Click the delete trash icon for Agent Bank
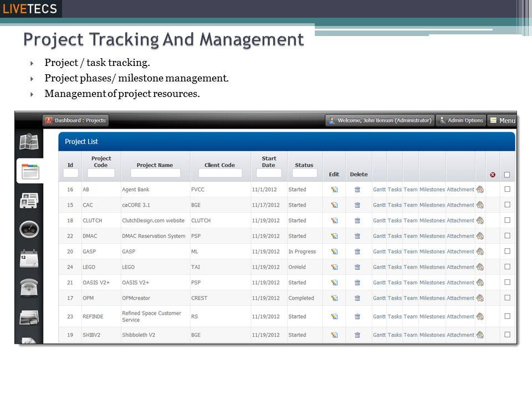Screen dimensions: 532x399 357,190
